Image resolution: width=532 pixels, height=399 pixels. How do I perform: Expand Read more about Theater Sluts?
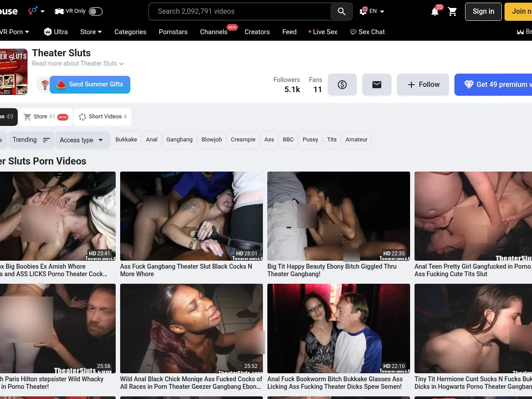(x=78, y=63)
